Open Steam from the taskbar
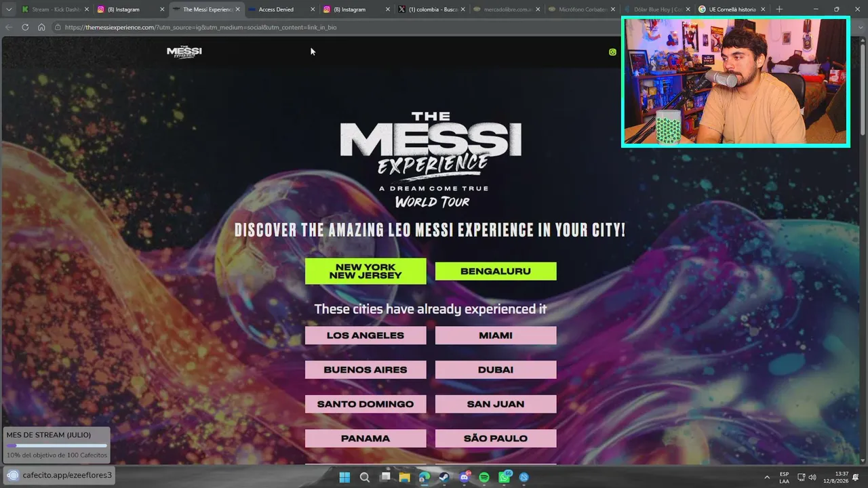Viewport: 868px width, 488px height. (x=444, y=477)
